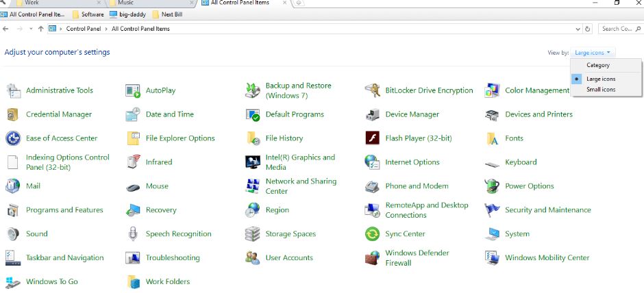
Task: Click Control Panel in the breadcrumb
Action: point(84,29)
